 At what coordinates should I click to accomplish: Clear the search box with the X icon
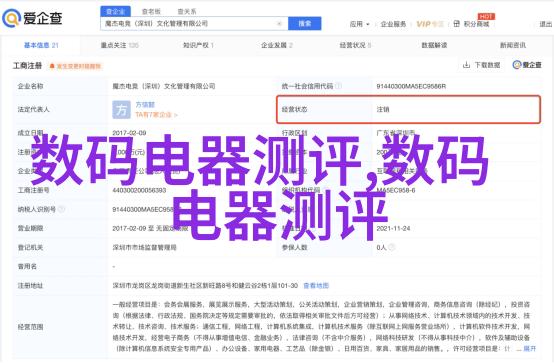point(279,24)
